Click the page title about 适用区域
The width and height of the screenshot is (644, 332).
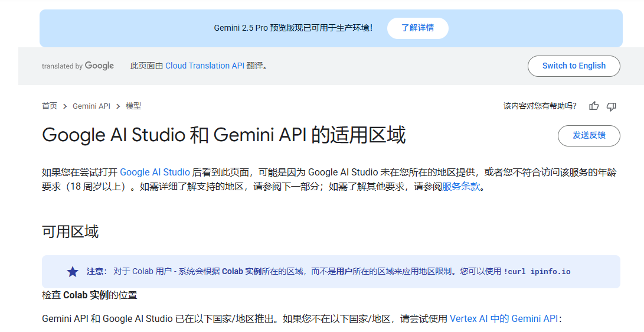[224, 135]
